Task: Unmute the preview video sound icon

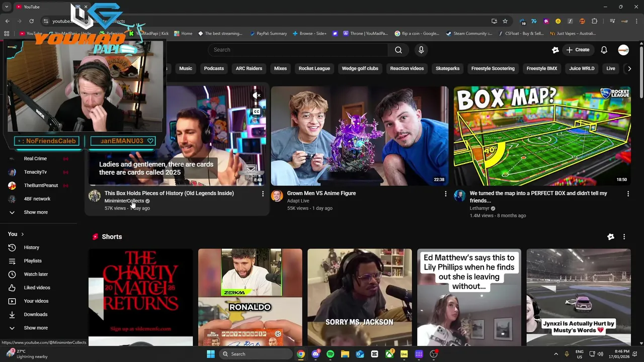Action: 257,95
